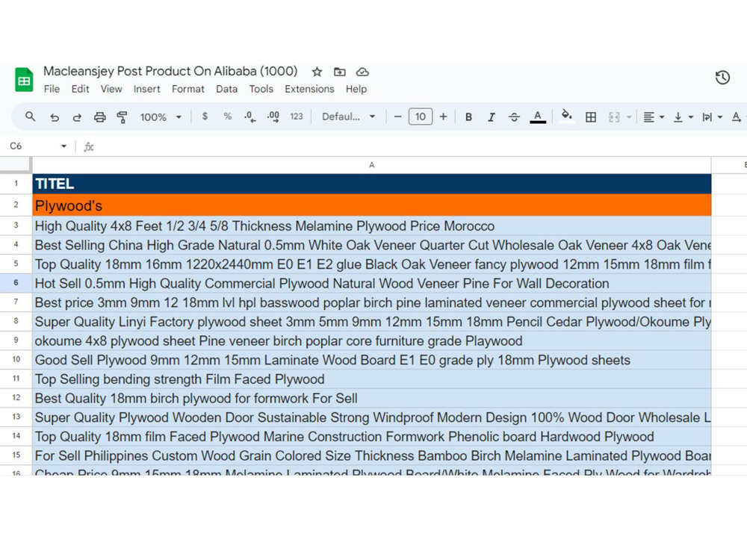The image size is (747, 560).
Task: Select the orange Plywood's cell
Action: [371, 205]
